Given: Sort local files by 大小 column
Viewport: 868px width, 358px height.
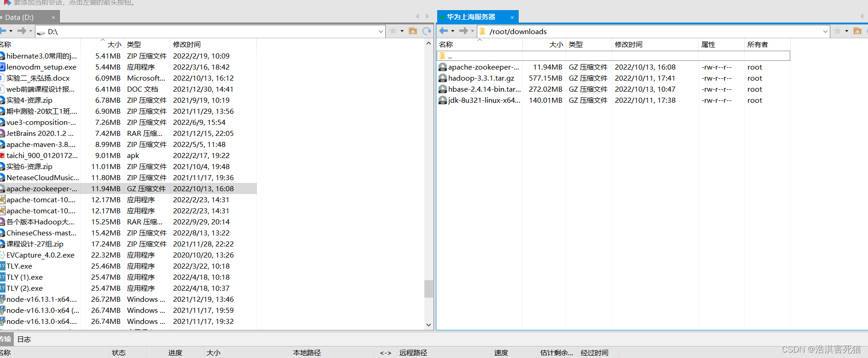Looking at the screenshot, I should 114,45.
